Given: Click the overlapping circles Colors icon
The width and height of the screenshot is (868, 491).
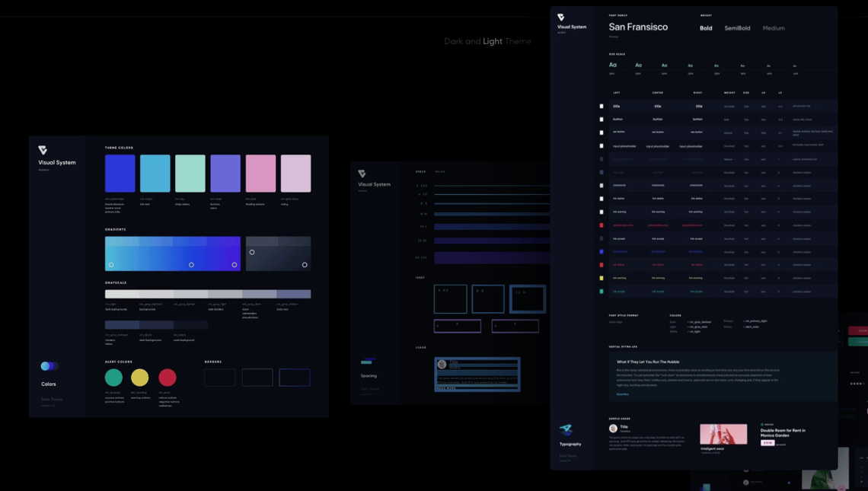Looking at the screenshot, I should pos(49,366).
